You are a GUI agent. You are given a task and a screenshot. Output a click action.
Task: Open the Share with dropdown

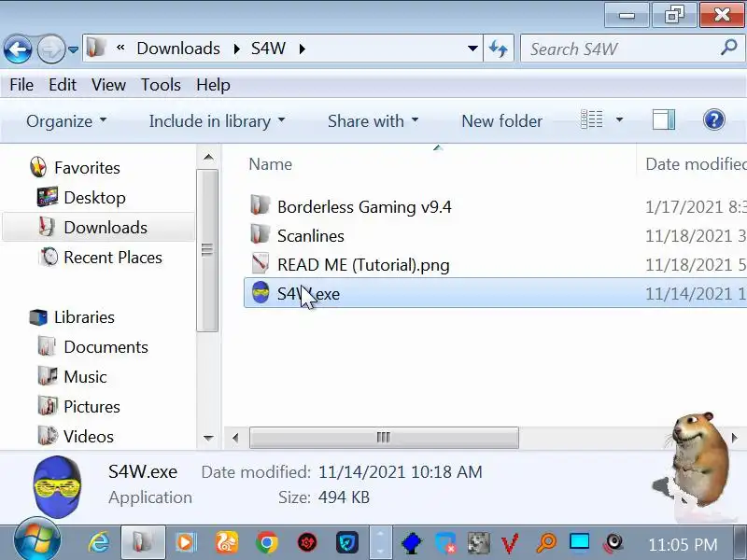click(373, 121)
